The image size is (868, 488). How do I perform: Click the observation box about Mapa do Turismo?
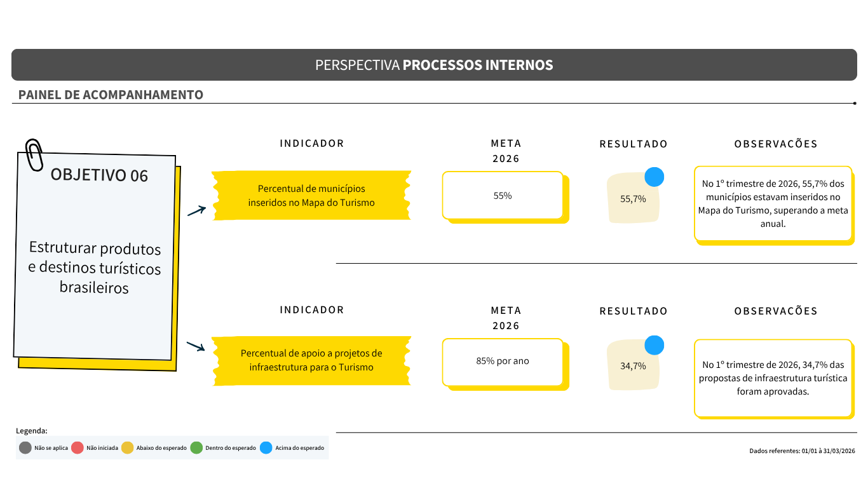point(773,203)
